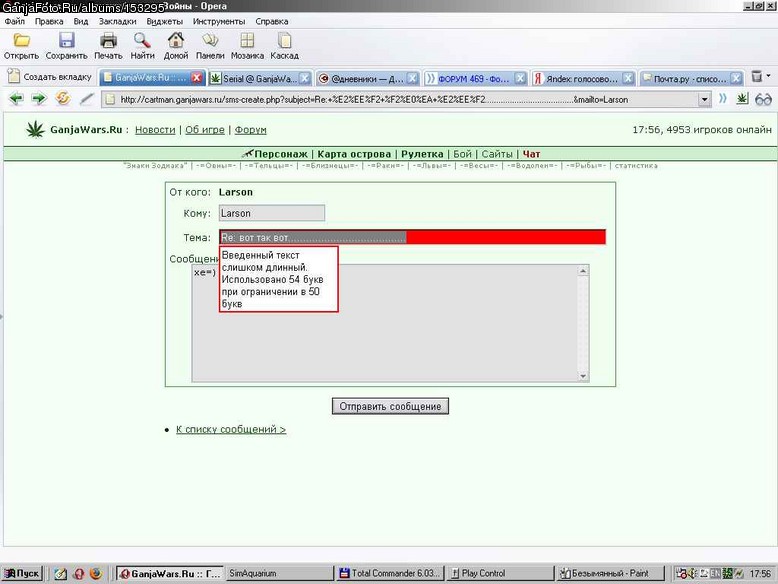Click the Открыть folder toolbar icon

(x=21, y=41)
